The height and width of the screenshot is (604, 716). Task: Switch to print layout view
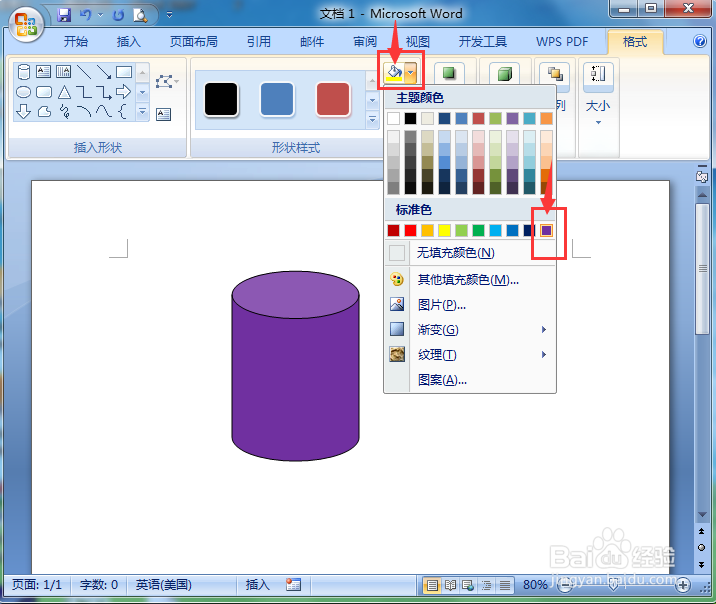(432, 585)
